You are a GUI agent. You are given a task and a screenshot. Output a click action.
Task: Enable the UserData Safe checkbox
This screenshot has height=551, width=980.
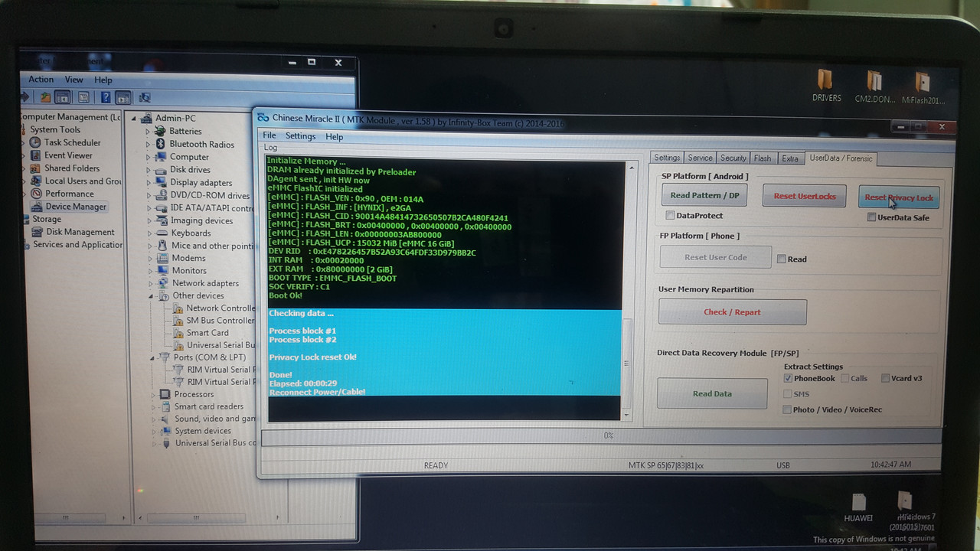coord(872,217)
